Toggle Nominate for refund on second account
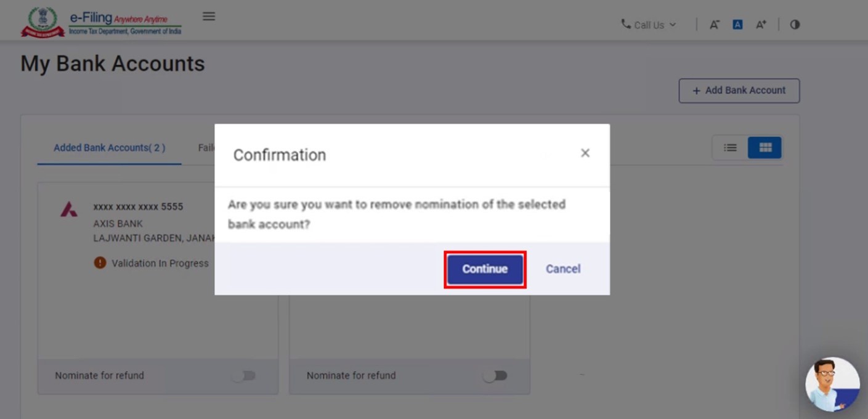Viewport: 868px width, 419px height. coord(495,376)
